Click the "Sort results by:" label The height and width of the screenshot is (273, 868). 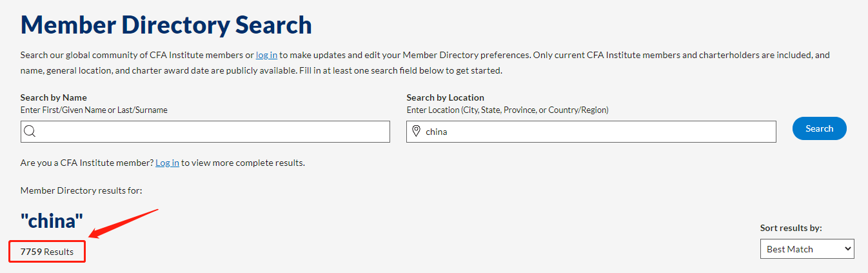coord(791,228)
